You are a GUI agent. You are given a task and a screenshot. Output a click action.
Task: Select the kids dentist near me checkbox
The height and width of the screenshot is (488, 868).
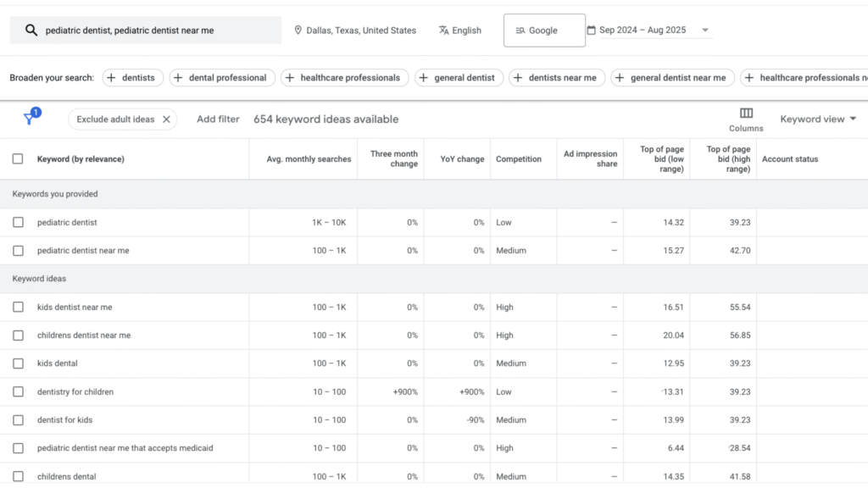coord(18,308)
